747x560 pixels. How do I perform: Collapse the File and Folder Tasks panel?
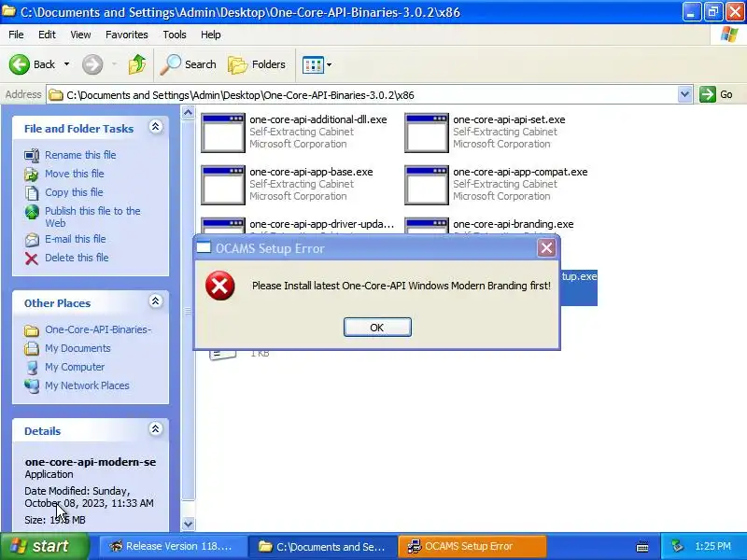point(155,127)
